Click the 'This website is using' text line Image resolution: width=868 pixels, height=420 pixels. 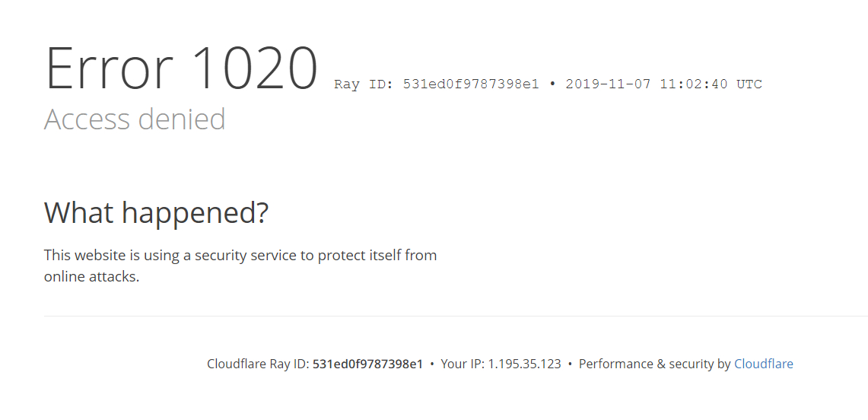240,255
